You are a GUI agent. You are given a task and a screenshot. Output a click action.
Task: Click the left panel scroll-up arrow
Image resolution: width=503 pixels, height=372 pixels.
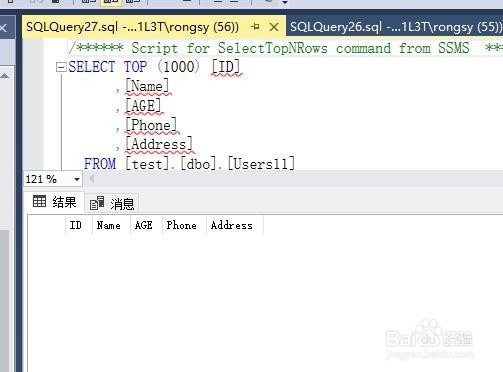coord(4,76)
